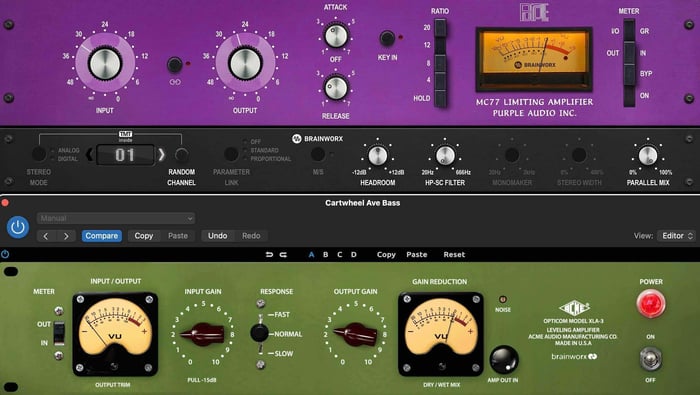This screenshot has height=395, width=700.
Task: Click the Undo button
Action: [x=217, y=236]
